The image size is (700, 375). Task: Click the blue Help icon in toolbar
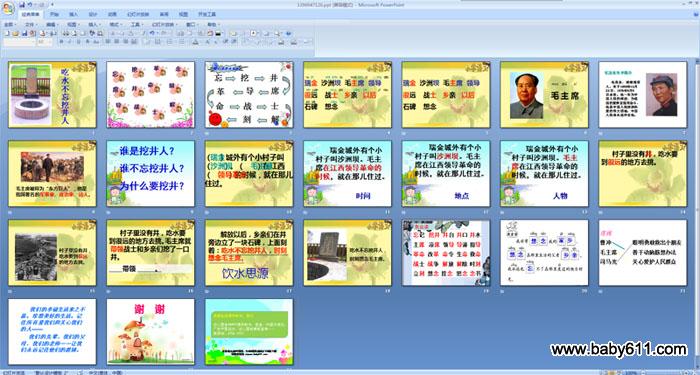288,33
